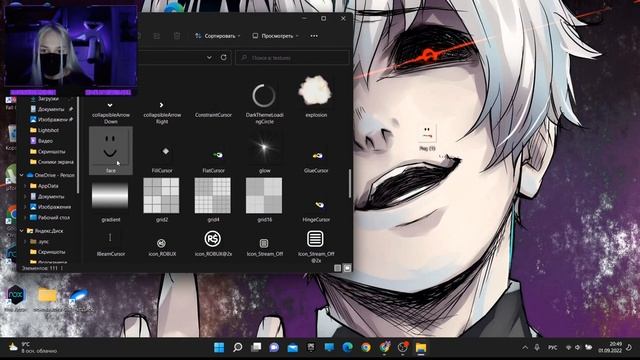Select the icon_ROBUX@2x file
The image size is (640, 360).
click(x=213, y=244)
